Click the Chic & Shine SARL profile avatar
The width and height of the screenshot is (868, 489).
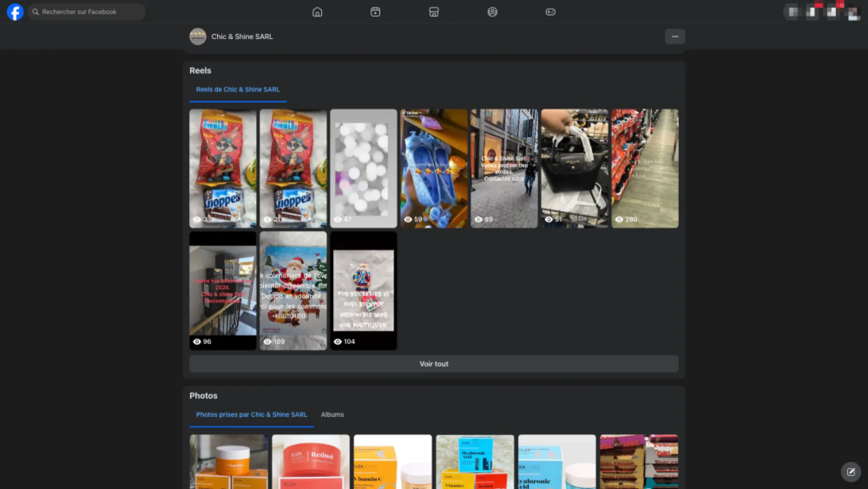198,37
